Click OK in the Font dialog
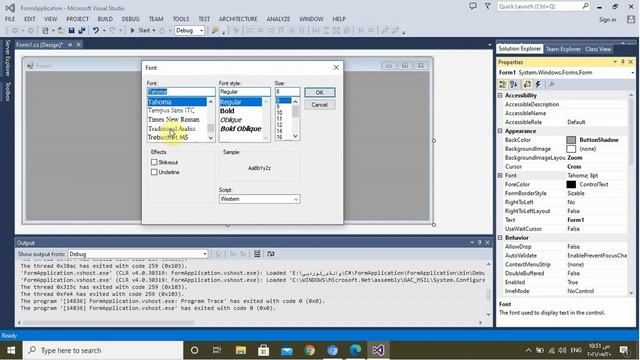The image size is (640, 360). [x=320, y=92]
